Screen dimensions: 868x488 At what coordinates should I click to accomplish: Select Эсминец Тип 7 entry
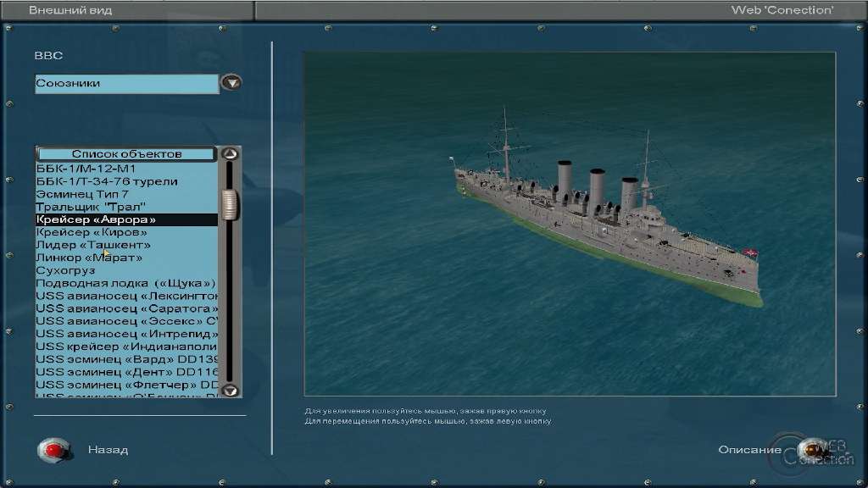click(x=82, y=194)
